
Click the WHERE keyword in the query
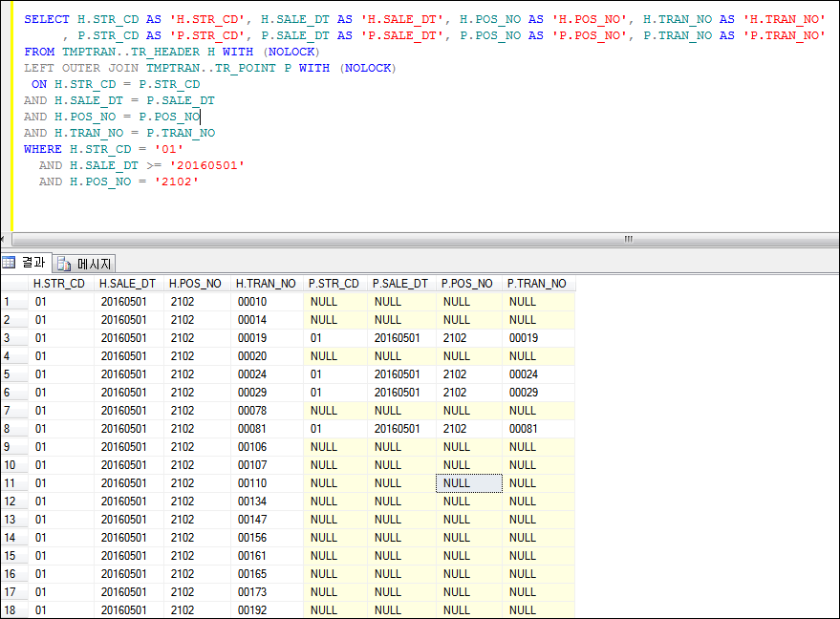point(43,149)
